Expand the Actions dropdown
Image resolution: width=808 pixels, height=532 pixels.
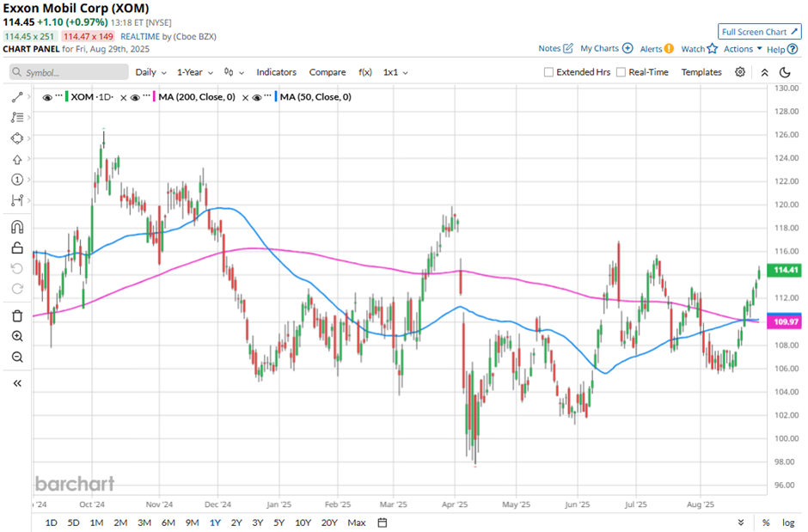point(743,49)
